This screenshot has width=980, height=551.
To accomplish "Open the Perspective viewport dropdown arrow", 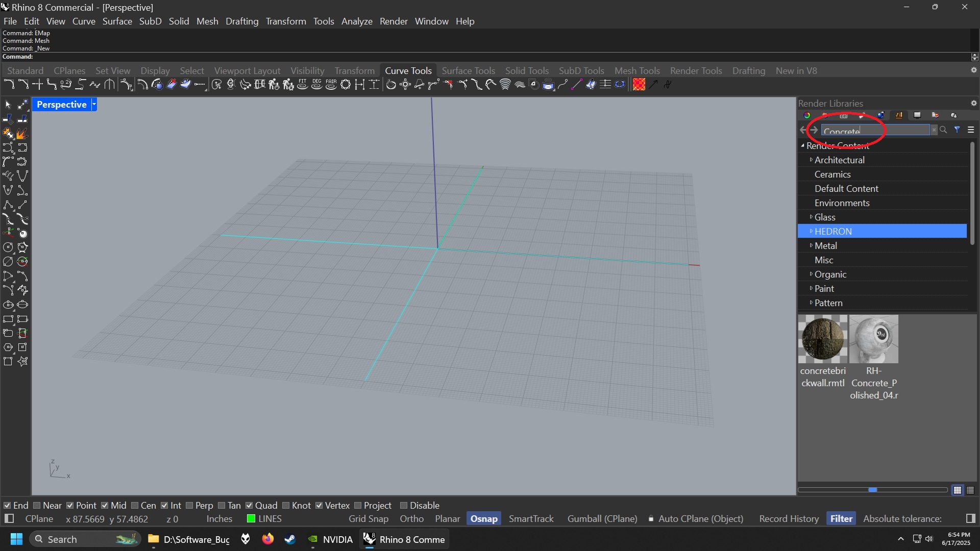I will [x=94, y=105].
